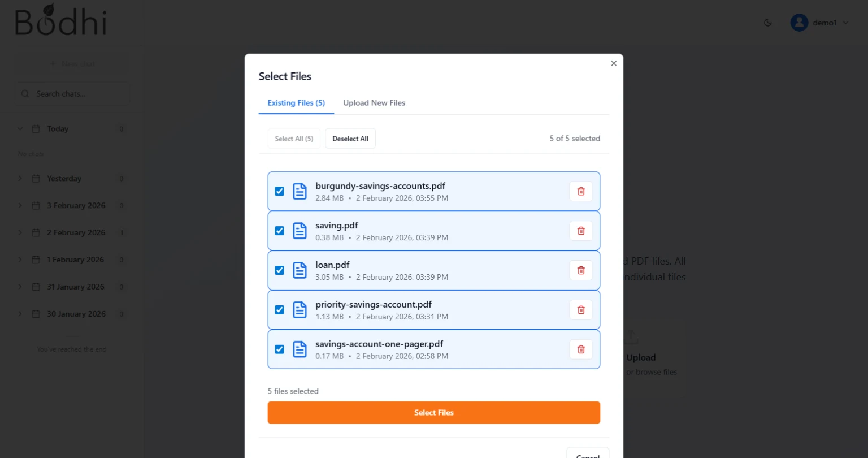
Task: Click burgundy-savings-accounts.pdf file name
Action: [x=380, y=186]
